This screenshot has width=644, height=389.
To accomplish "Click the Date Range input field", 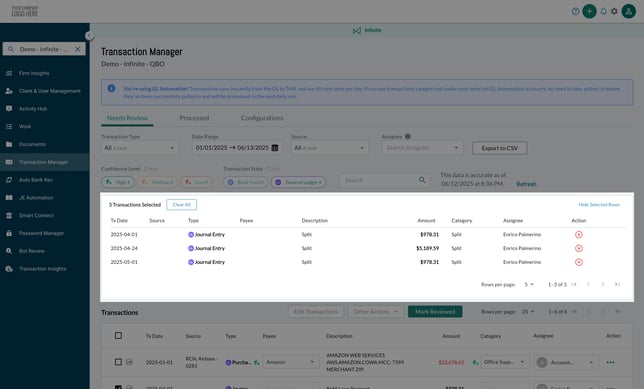I will tap(236, 147).
